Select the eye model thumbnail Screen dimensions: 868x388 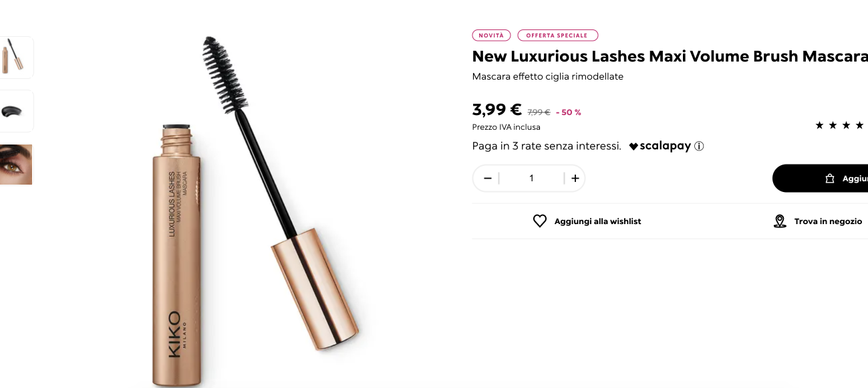coord(15,165)
